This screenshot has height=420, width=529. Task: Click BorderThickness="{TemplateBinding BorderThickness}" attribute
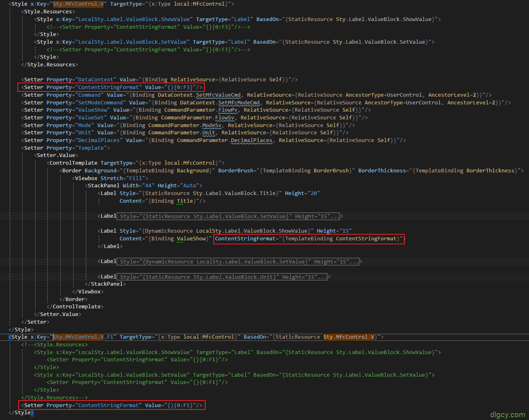pyautogui.click(x=440, y=171)
